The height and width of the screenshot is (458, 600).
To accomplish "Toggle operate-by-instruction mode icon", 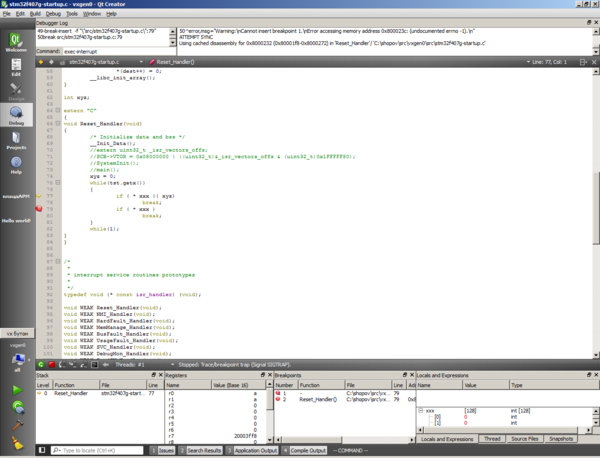I will [x=95, y=365].
